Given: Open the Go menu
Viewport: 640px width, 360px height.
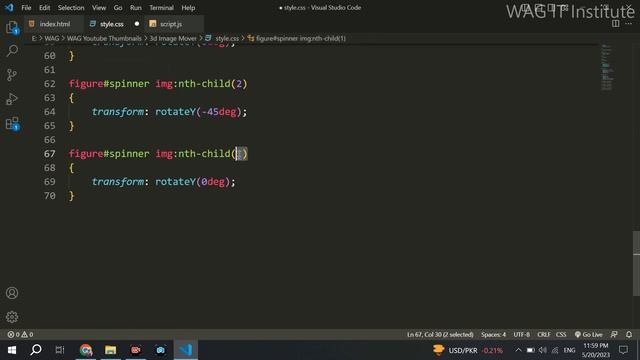Looking at the screenshot, I should 118,8.
